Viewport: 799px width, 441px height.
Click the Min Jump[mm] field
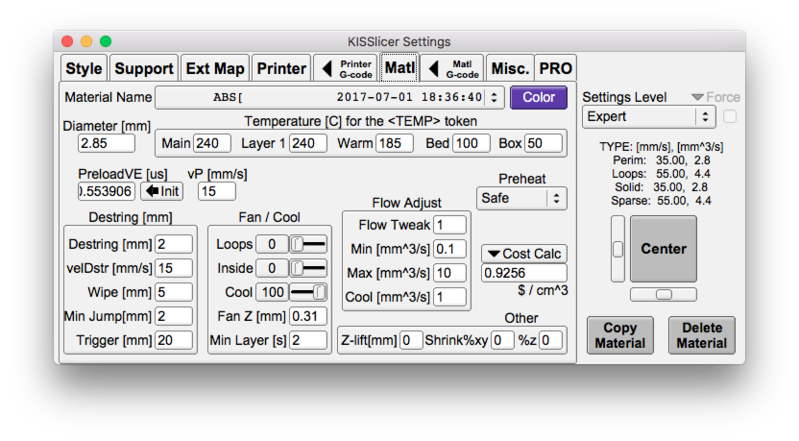(174, 316)
